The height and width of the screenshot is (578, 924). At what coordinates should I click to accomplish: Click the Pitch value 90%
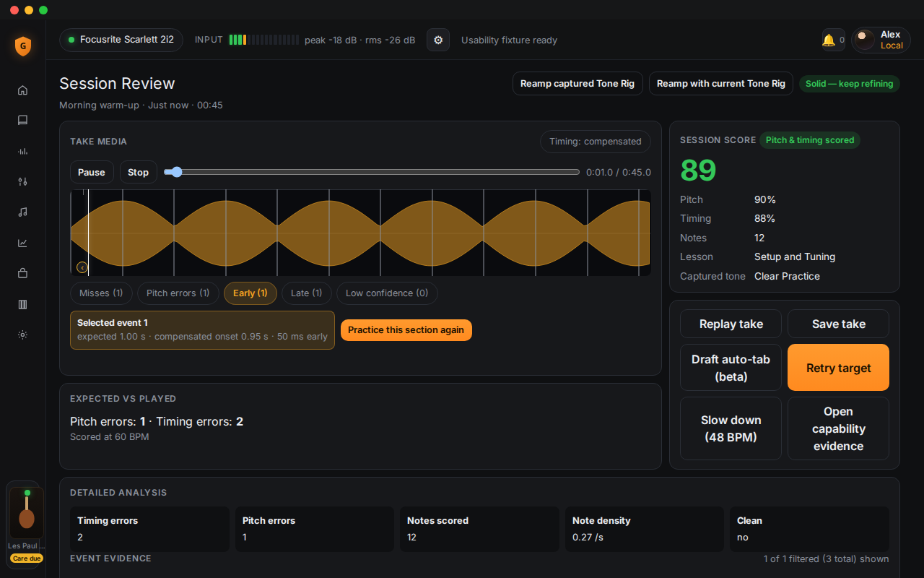point(765,199)
